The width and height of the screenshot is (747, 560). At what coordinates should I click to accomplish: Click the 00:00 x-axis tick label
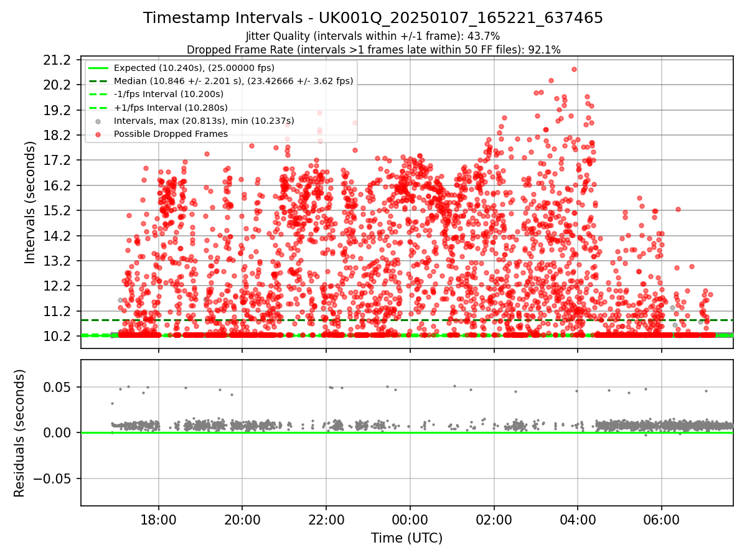coord(410,519)
